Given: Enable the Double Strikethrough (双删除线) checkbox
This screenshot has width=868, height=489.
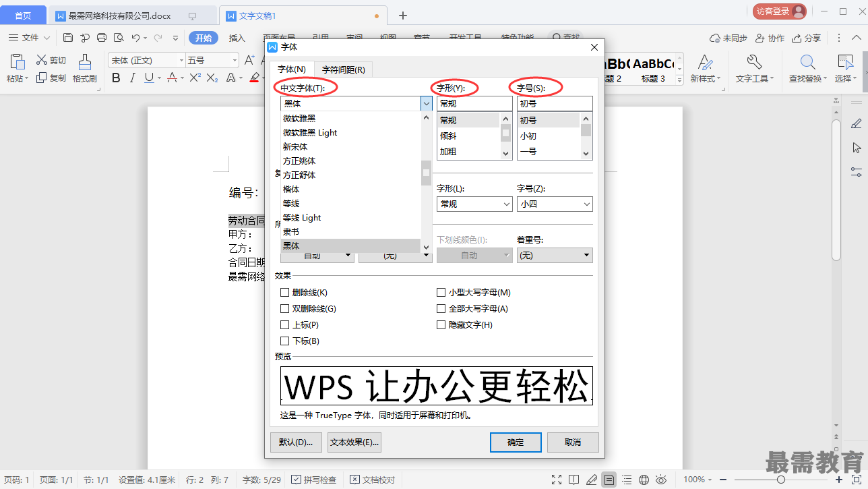Looking at the screenshot, I should (x=285, y=309).
